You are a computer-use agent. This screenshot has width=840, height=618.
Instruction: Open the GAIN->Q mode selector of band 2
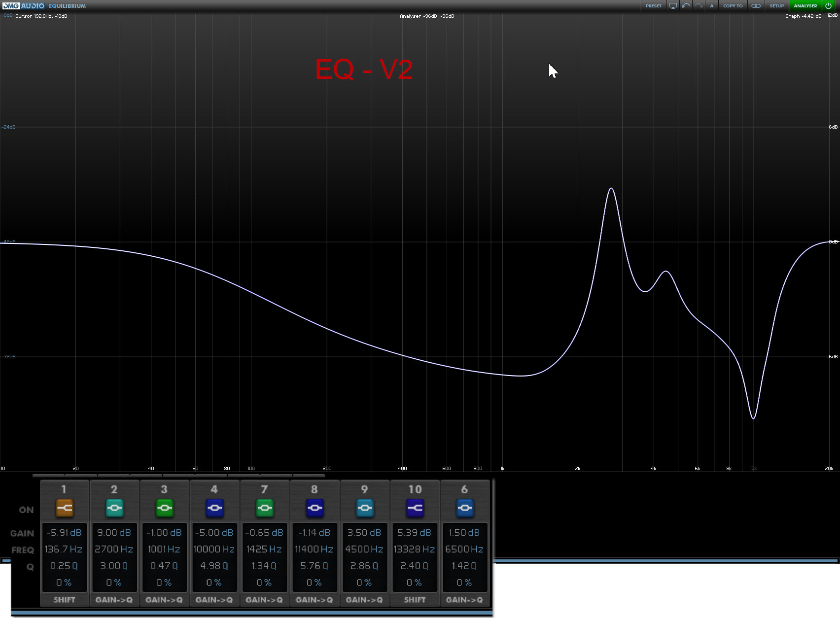114,600
